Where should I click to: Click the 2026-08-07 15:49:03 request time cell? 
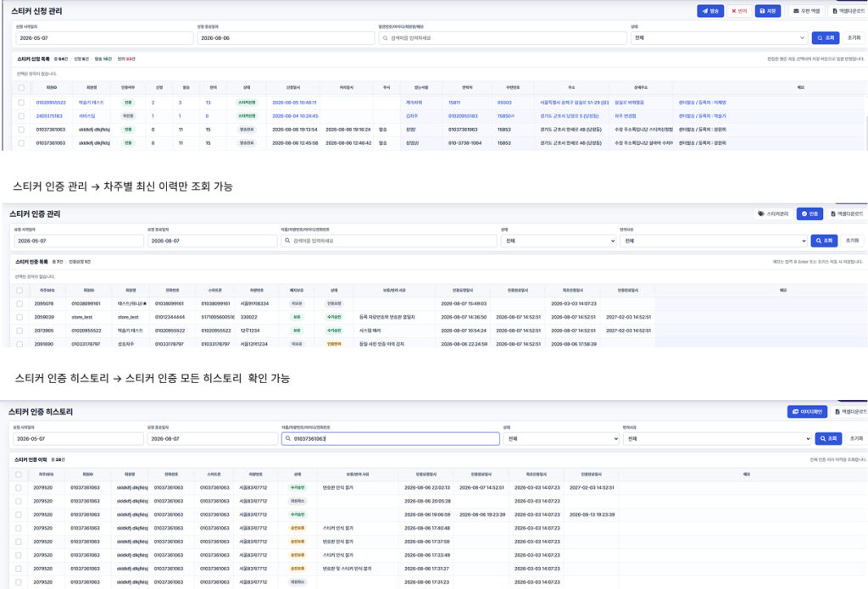tap(464, 303)
